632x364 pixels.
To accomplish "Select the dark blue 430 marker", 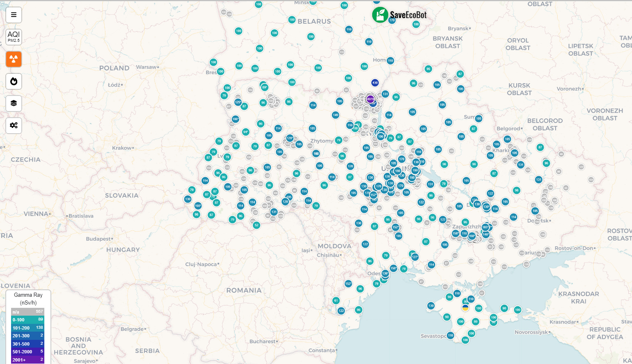I will (x=375, y=83).
